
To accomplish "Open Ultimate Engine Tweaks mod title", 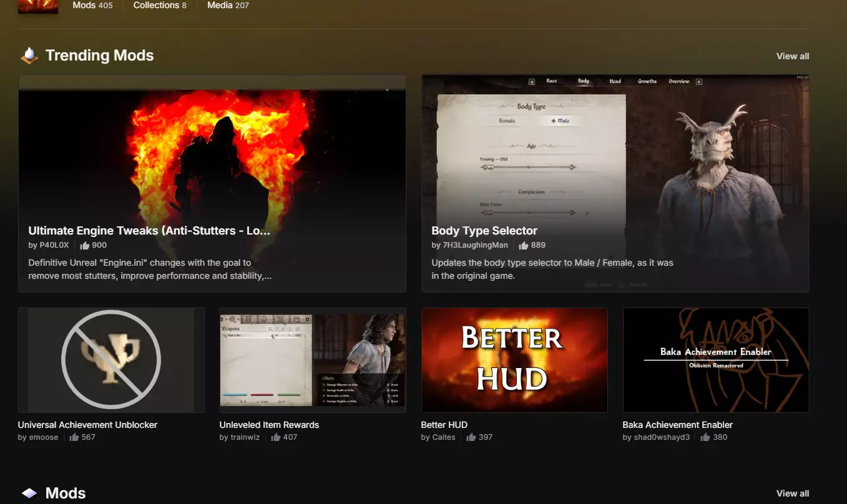I will click(149, 231).
